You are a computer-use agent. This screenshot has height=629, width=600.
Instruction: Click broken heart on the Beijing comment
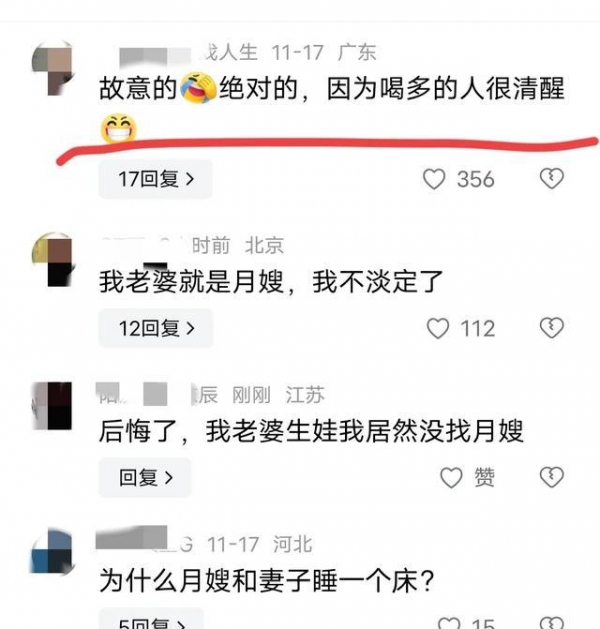point(552,328)
